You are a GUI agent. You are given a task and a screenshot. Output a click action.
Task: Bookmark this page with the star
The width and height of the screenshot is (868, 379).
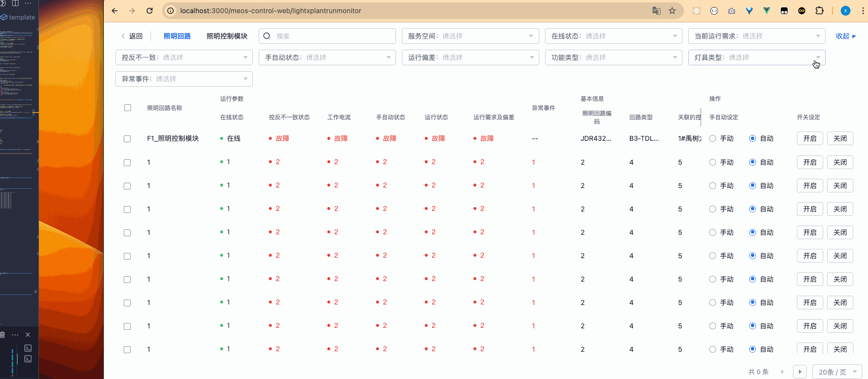(672, 11)
